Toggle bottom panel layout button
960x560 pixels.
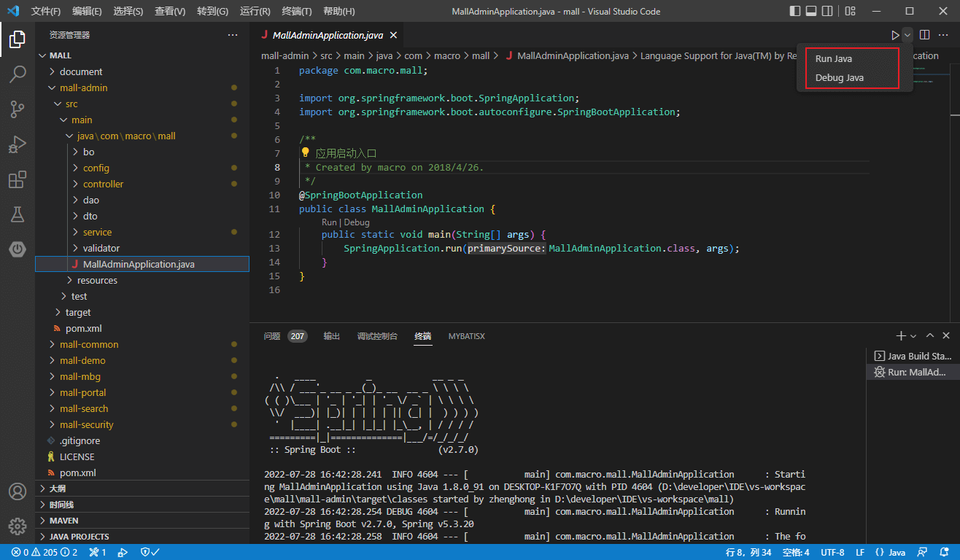(811, 11)
